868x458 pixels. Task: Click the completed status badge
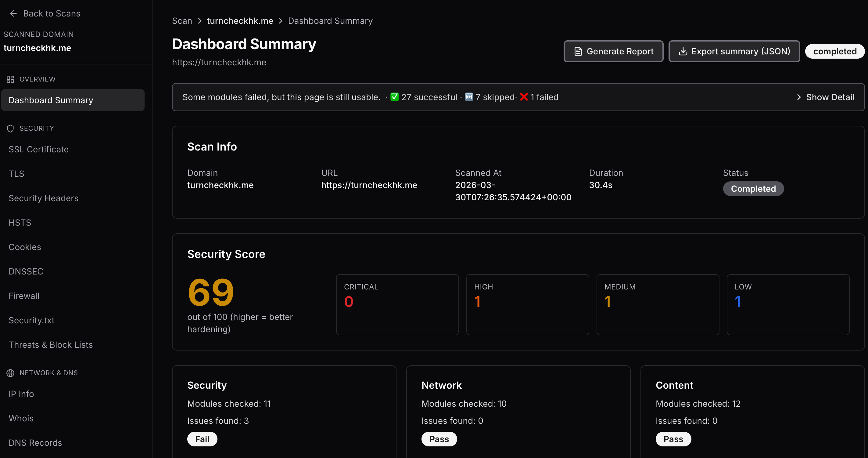tap(835, 51)
